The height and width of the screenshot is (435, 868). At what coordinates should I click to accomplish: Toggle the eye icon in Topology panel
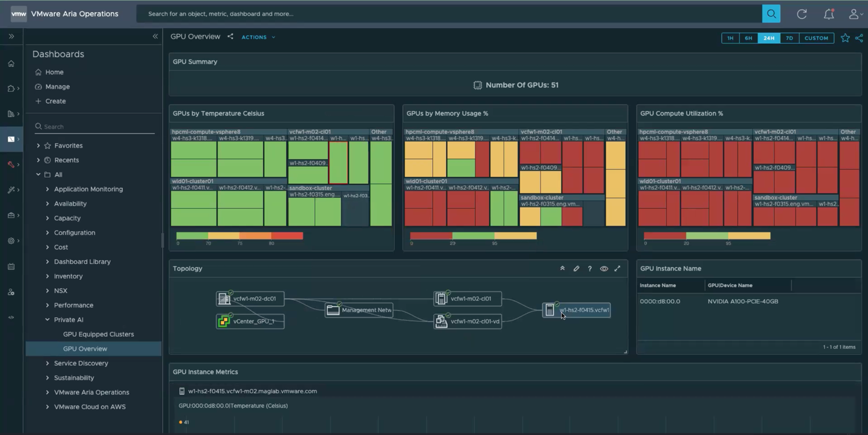pos(604,269)
